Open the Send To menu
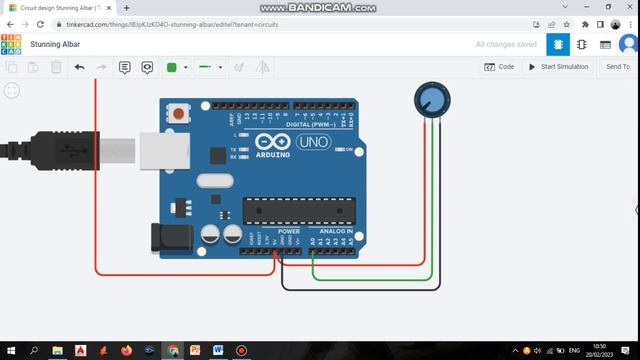 tap(618, 67)
